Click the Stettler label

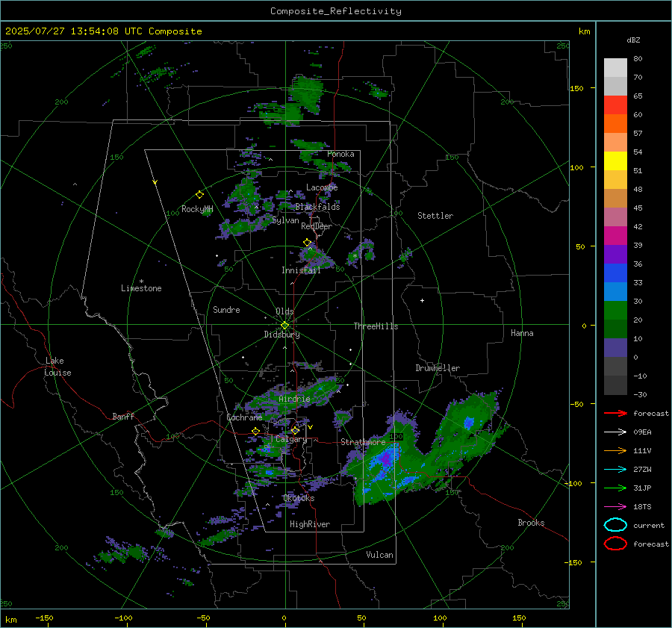[x=435, y=216]
